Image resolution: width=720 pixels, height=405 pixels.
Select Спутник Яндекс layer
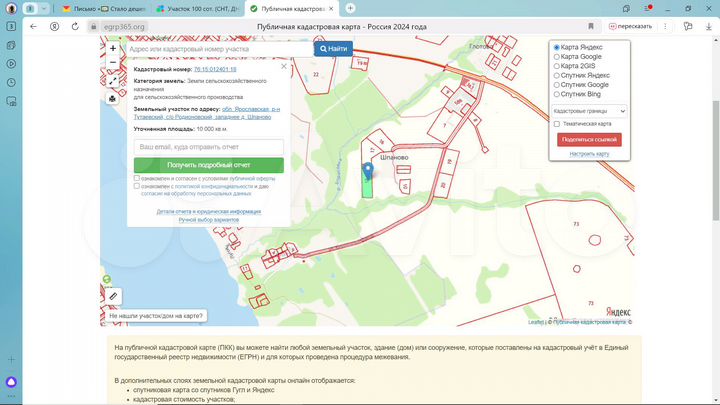pyautogui.click(x=557, y=75)
